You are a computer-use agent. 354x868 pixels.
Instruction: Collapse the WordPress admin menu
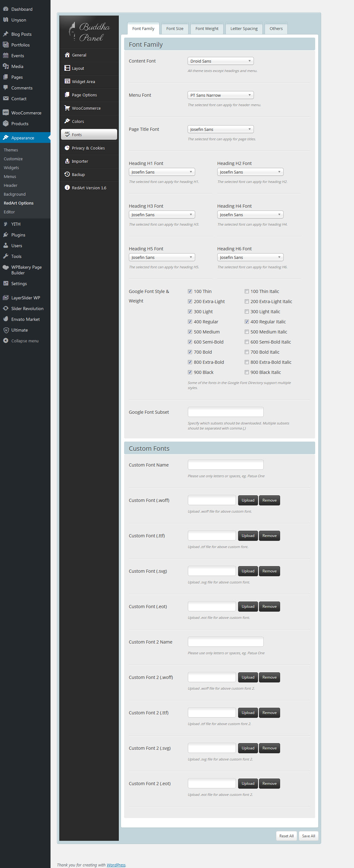[25, 341]
